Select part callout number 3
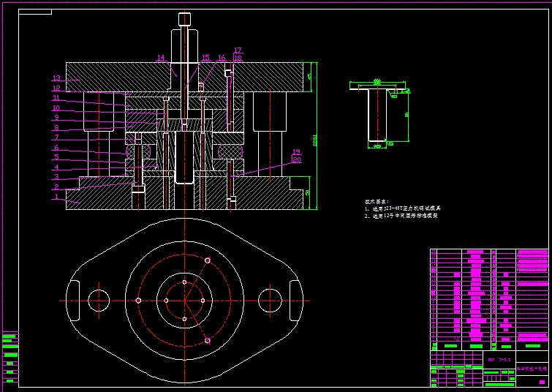Screen dimensions: 552x392 point(56,177)
